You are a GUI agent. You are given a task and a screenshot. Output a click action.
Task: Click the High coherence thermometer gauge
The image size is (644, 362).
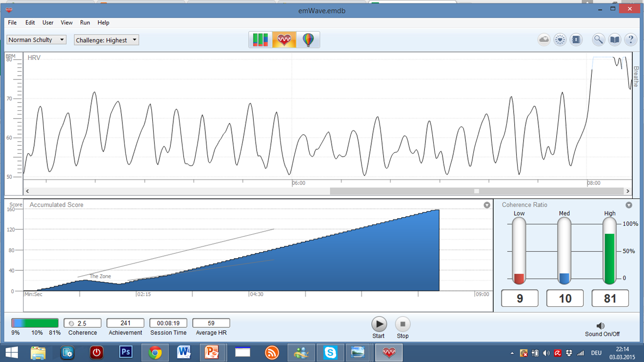pos(610,251)
